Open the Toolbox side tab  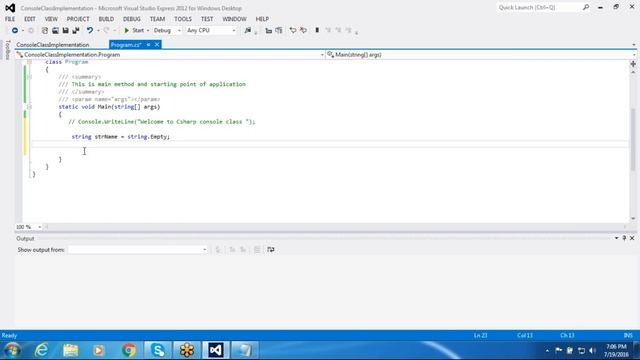7,50
